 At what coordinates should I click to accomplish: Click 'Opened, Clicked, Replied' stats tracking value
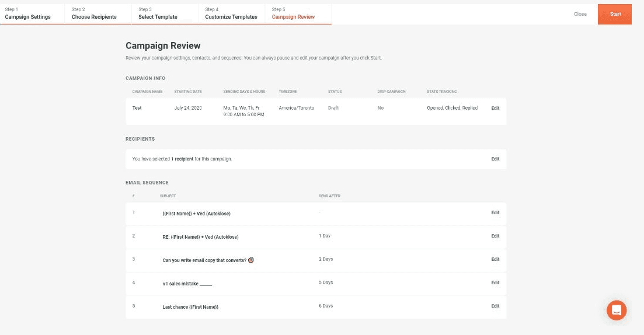coord(452,108)
